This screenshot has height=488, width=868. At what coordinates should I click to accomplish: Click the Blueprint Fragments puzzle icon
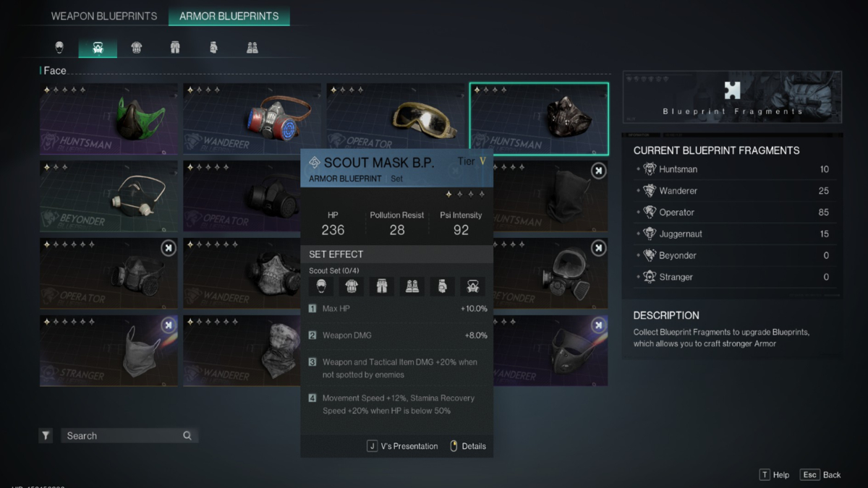[732, 90]
